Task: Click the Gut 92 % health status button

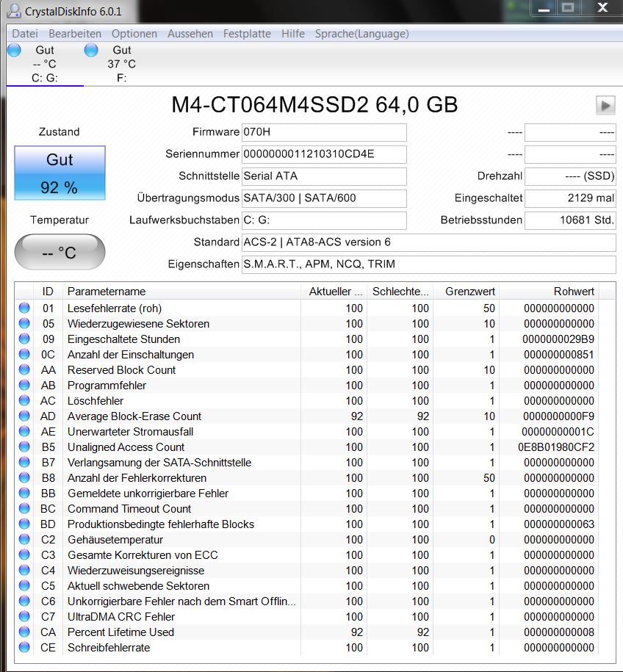Action: (x=60, y=173)
